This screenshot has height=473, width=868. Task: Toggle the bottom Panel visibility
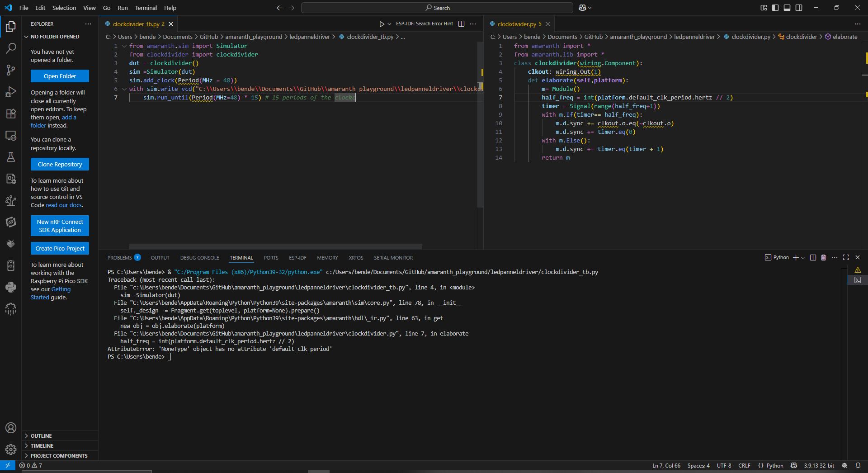point(787,8)
